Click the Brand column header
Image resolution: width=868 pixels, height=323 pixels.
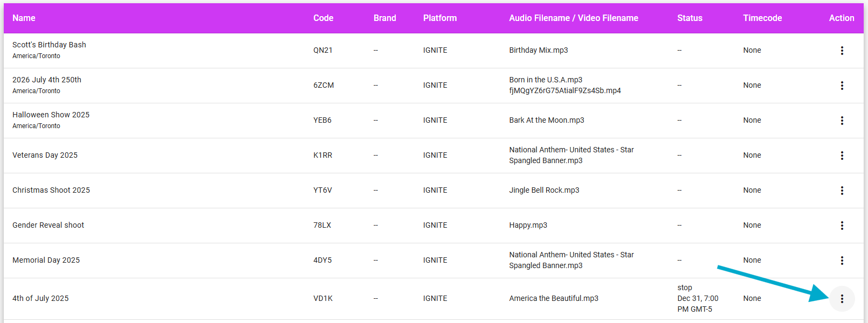click(x=384, y=18)
